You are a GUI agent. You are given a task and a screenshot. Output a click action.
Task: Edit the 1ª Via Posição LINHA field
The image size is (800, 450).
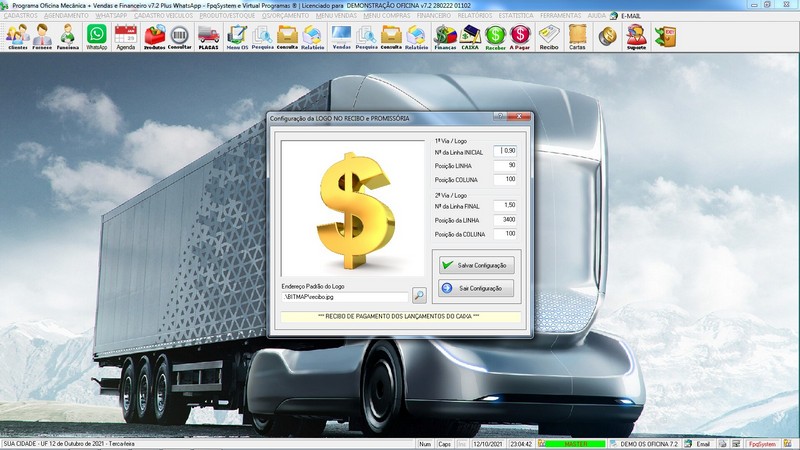tap(505, 165)
